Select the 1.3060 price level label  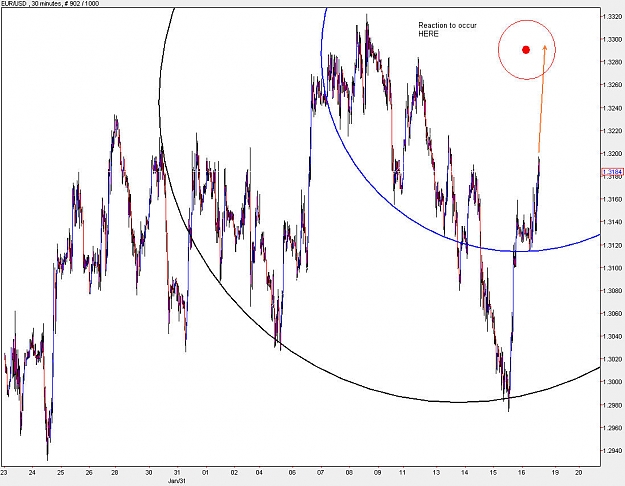(613, 314)
